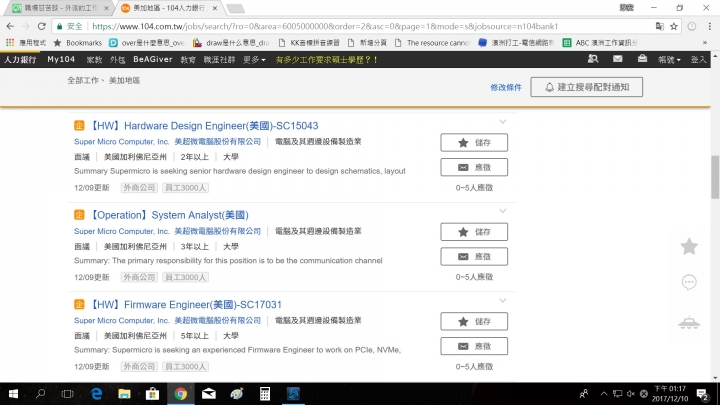
Task: Click the page vertical scrollbar thumb
Action: 715,177
